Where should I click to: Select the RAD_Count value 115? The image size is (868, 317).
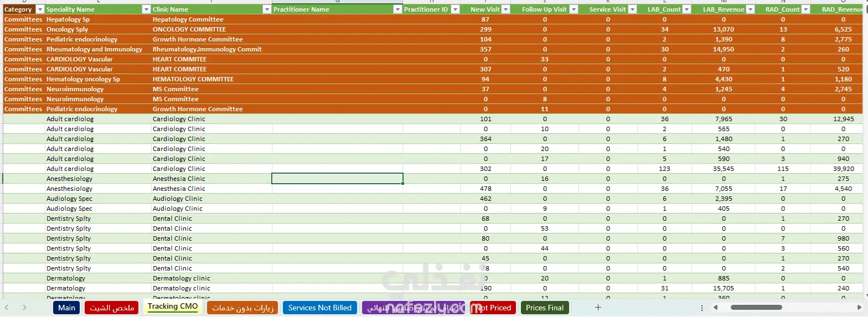[x=783, y=169]
